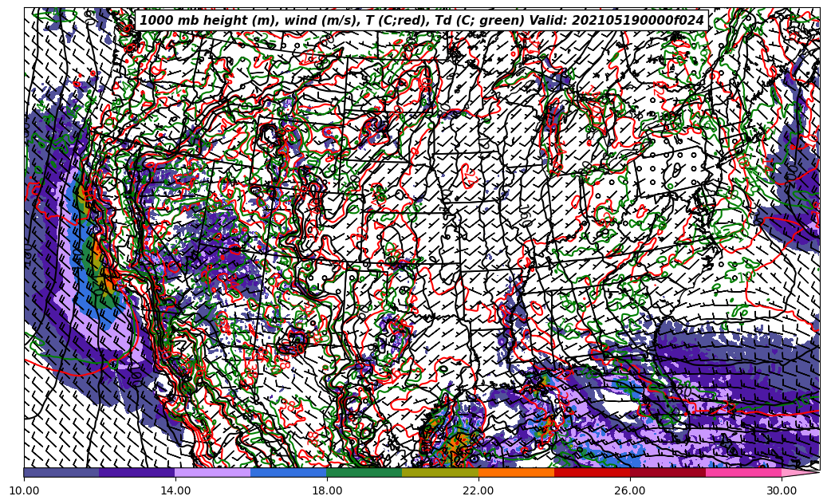Select the bright red colorbar segment
This screenshot has width=827, height=504.
click(592, 472)
